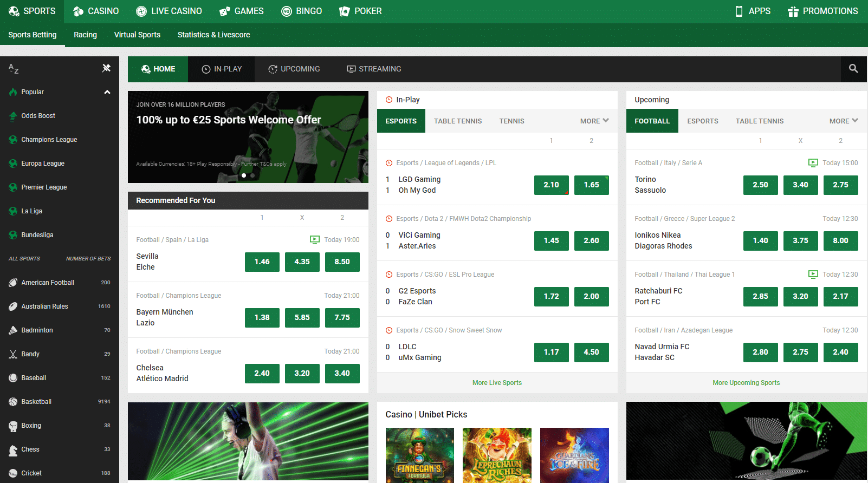Click the Boxing glove icon

point(13,426)
